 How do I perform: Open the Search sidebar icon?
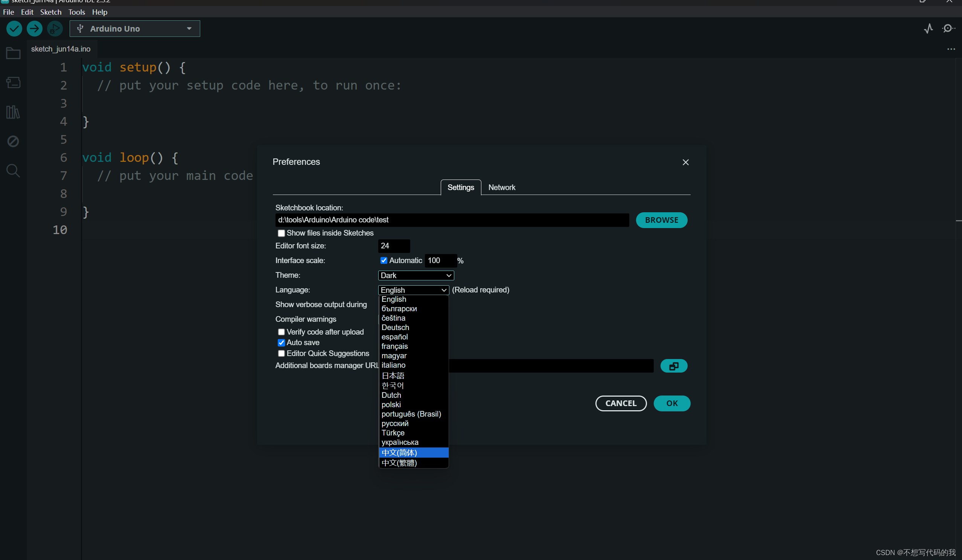click(14, 170)
